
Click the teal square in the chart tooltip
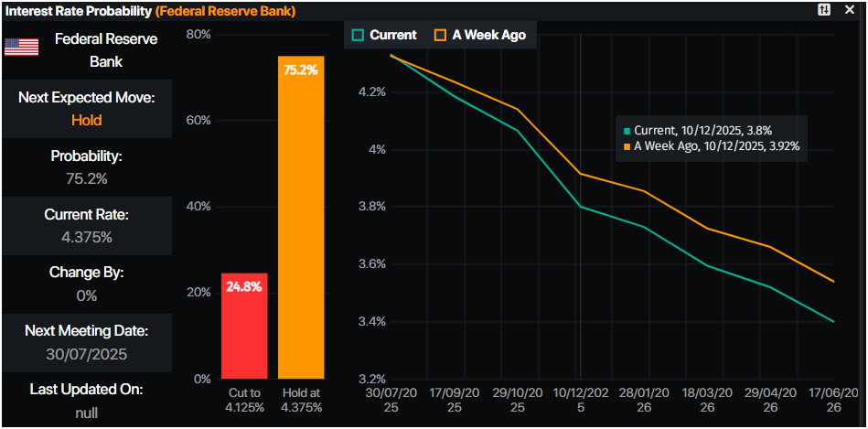point(626,131)
